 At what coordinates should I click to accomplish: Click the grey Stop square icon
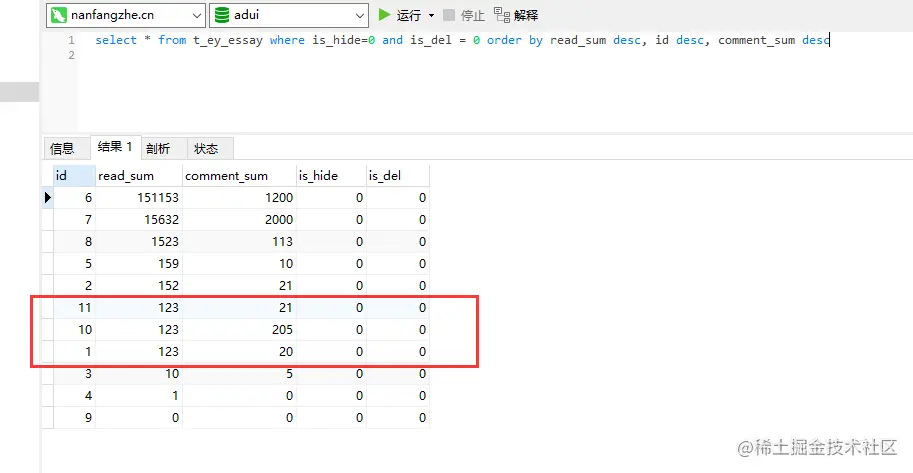point(449,15)
